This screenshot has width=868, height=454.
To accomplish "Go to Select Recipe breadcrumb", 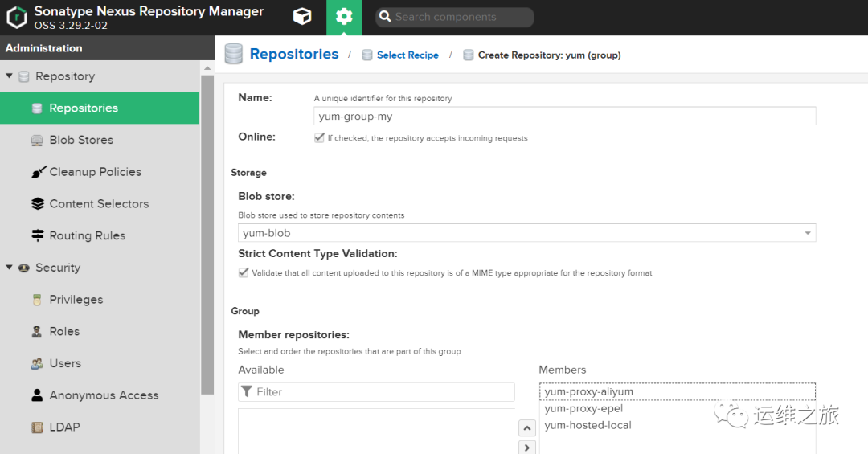I will tap(407, 55).
